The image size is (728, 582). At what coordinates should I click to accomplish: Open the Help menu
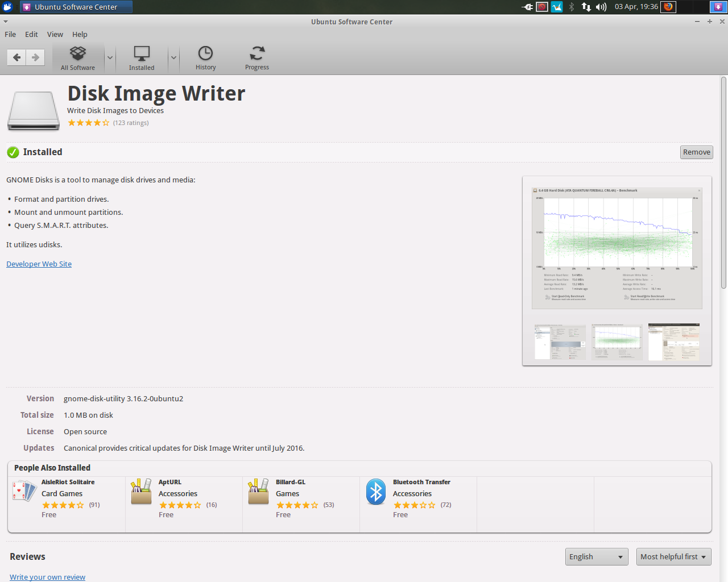[x=80, y=34]
